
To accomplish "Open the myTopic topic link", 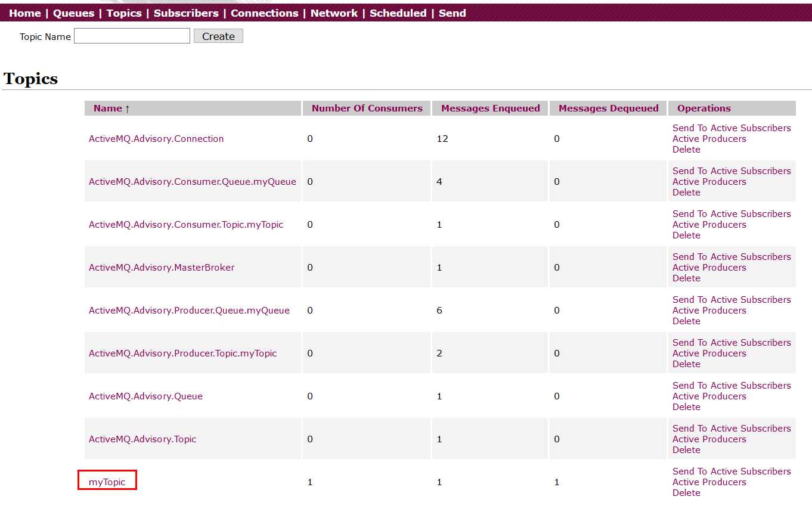I will point(107,482).
